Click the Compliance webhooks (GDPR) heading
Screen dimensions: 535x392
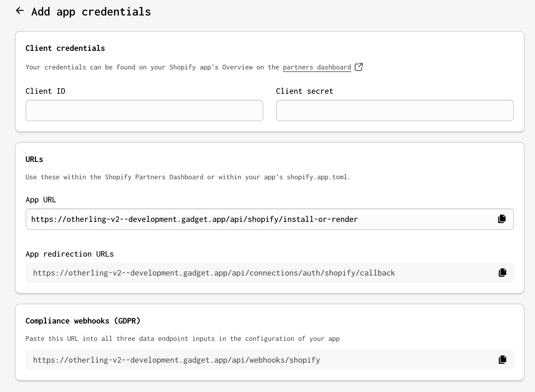click(83, 321)
